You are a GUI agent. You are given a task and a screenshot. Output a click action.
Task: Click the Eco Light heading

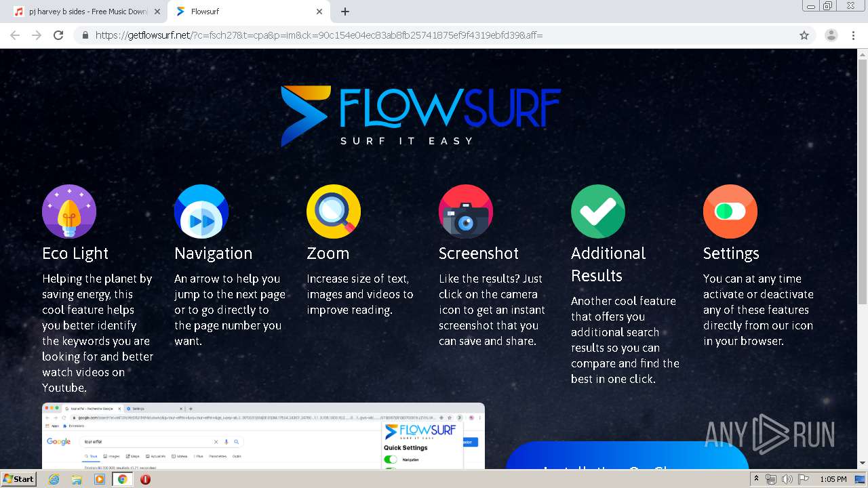75,253
